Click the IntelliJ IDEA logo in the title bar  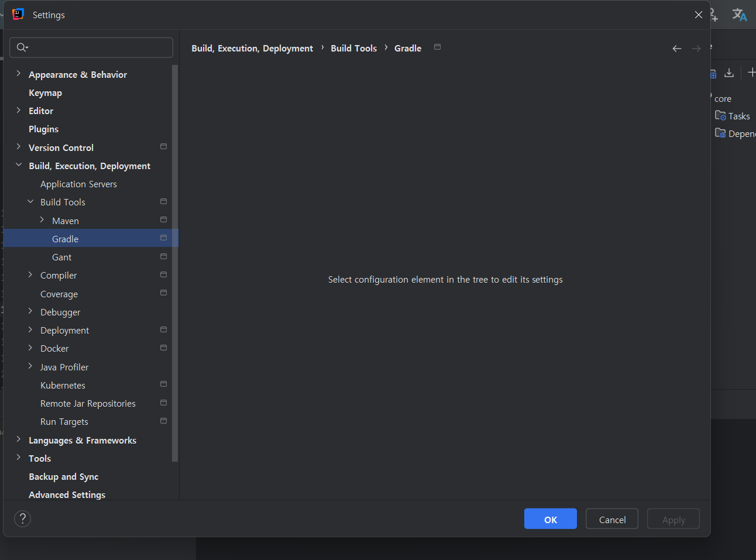(x=18, y=15)
